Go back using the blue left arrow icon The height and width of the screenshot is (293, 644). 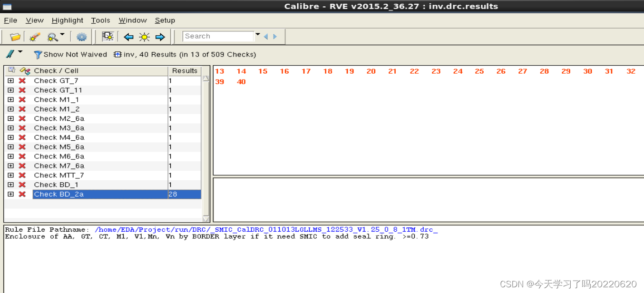point(128,36)
